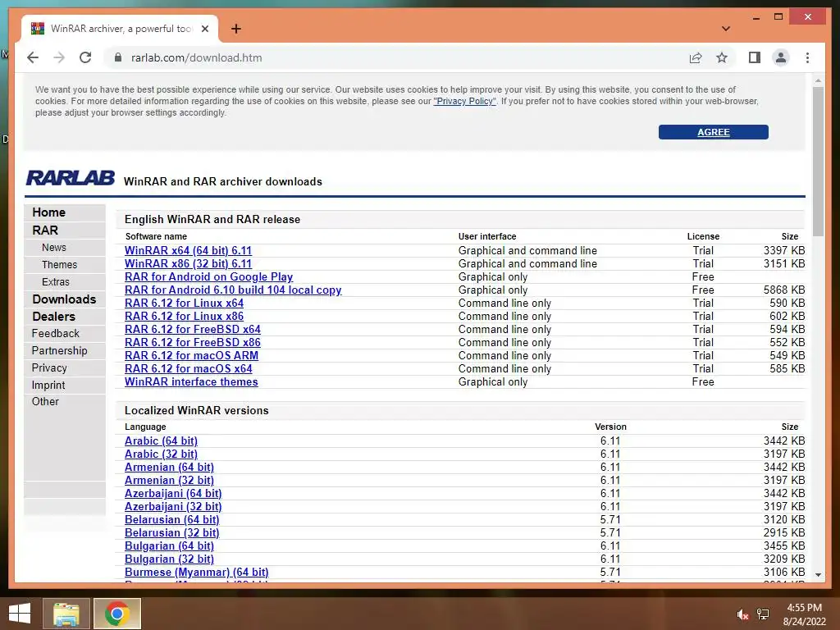840x630 pixels.
Task: Download RAR 6.12 for Linux x86
Action: (185, 316)
